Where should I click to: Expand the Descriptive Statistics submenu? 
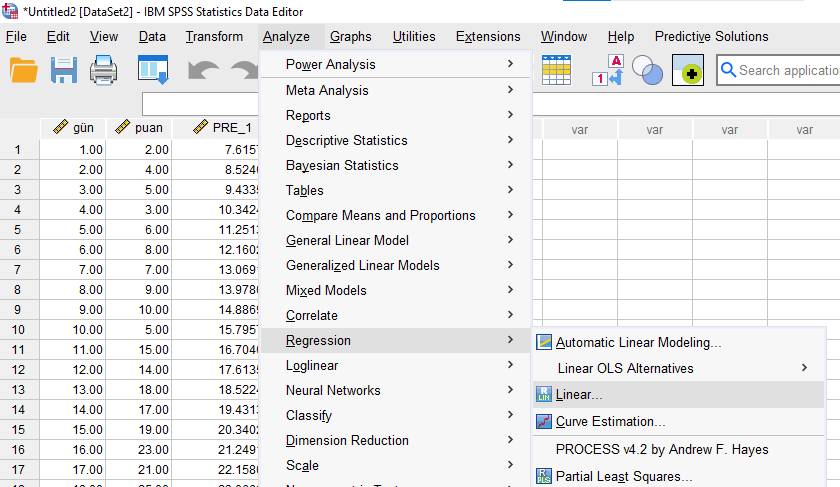pyautogui.click(x=346, y=140)
